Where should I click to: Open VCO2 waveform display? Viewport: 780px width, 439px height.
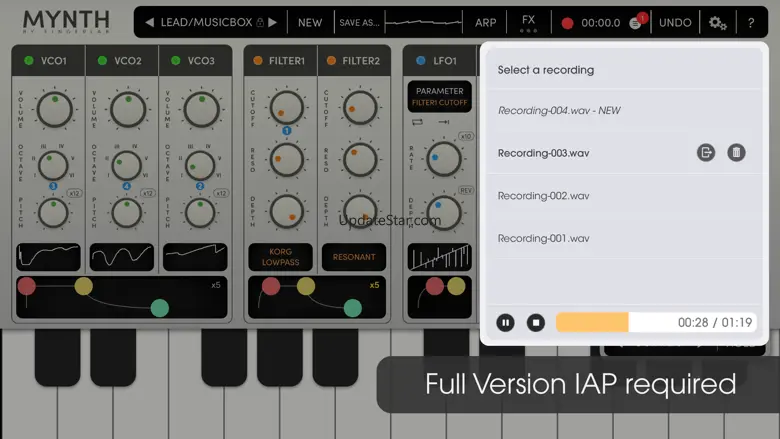[x=122, y=257]
